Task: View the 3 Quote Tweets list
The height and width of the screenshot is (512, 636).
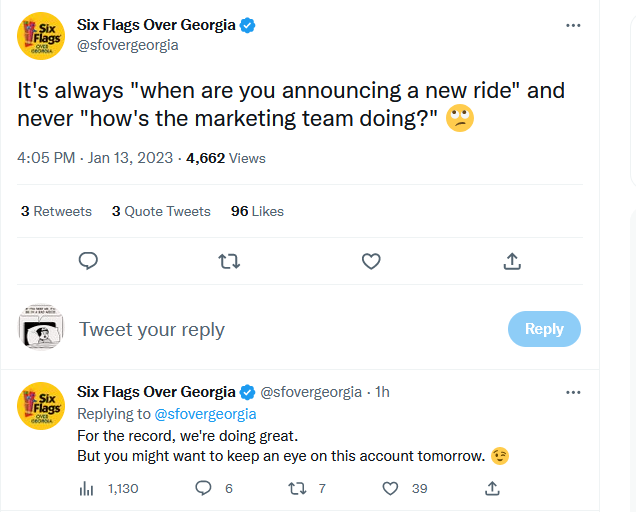Action: (161, 211)
